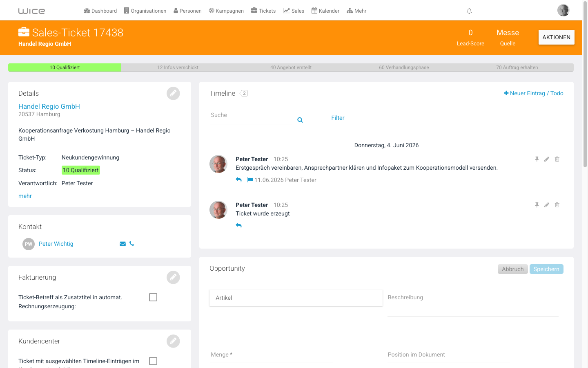This screenshot has height=368, width=588.
Task: Reply to Ticket wurde erzeugt entry
Action: click(x=239, y=226)
